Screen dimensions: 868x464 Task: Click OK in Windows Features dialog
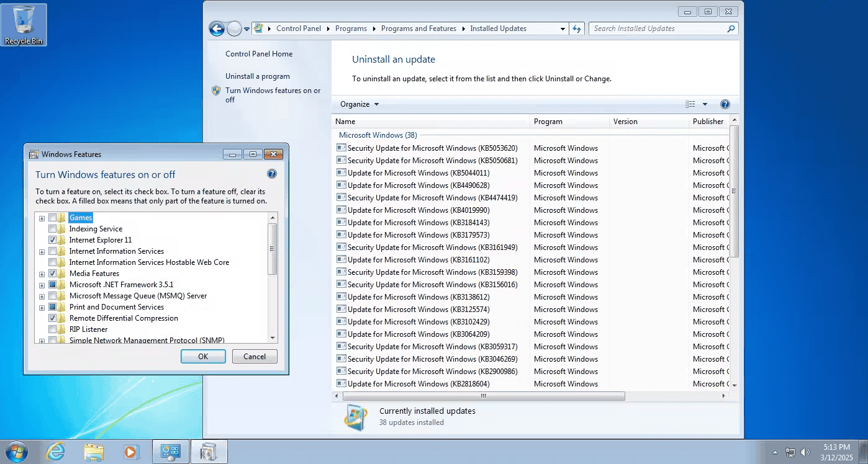(x=203, y=357)
